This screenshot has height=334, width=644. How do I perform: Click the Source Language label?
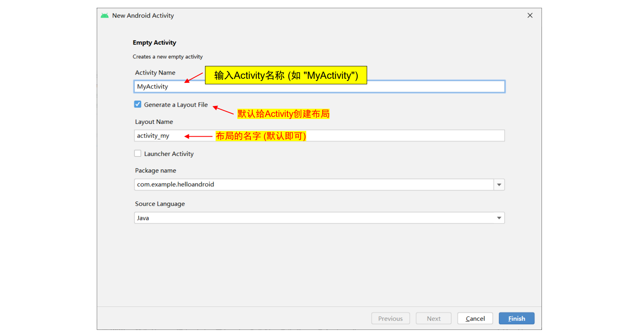160,204
